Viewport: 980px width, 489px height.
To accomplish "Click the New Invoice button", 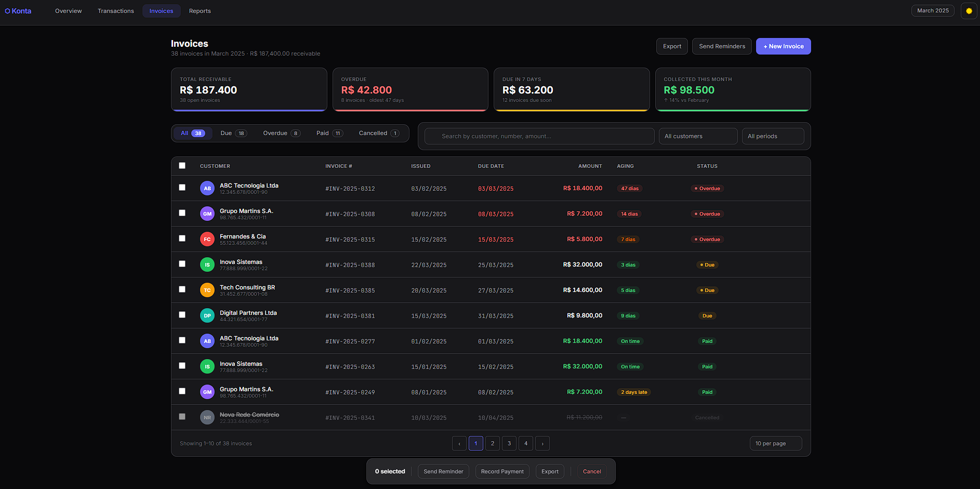I will click(784, 46).
